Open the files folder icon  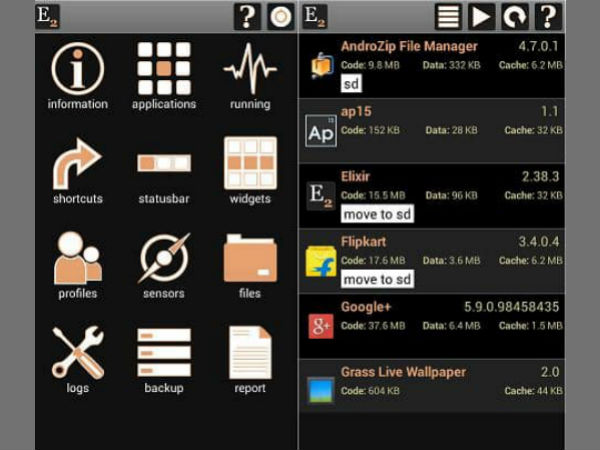point(250,259)
